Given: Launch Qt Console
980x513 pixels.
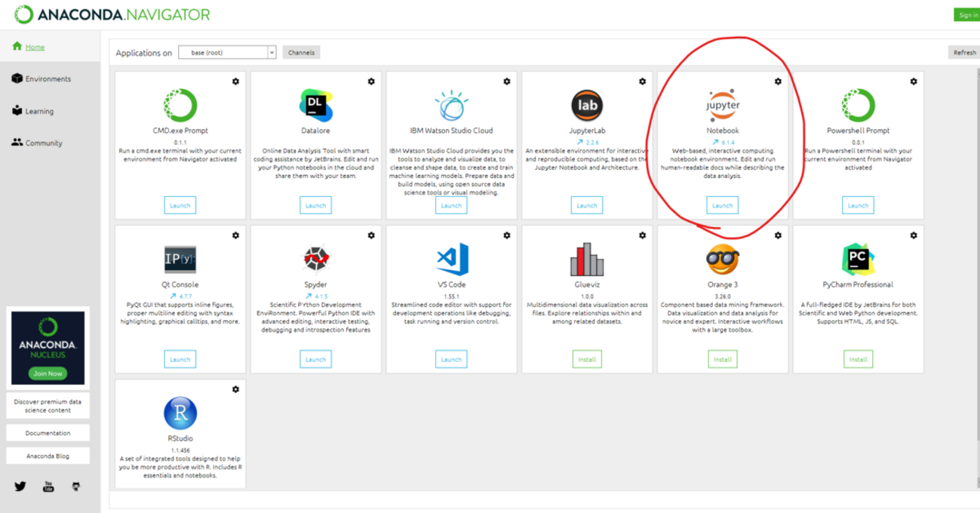Looking at the screenshot, I should click(180, 359).
